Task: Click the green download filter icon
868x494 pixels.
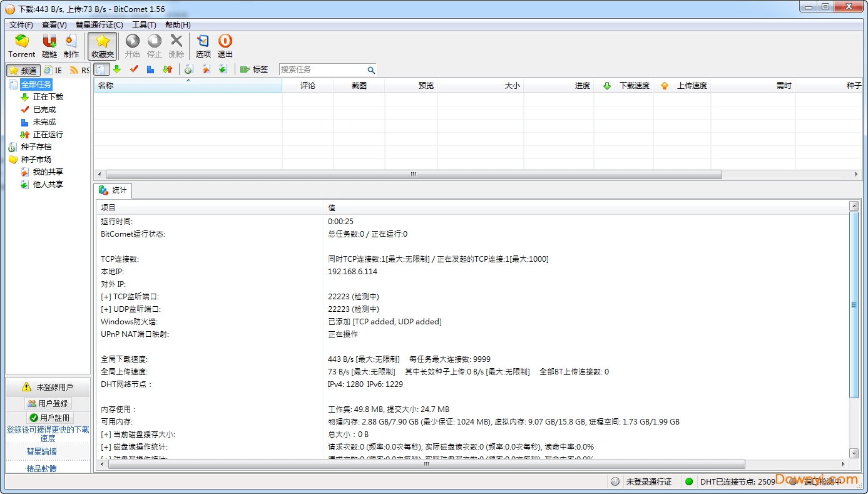Action: (x=117, y=69)
